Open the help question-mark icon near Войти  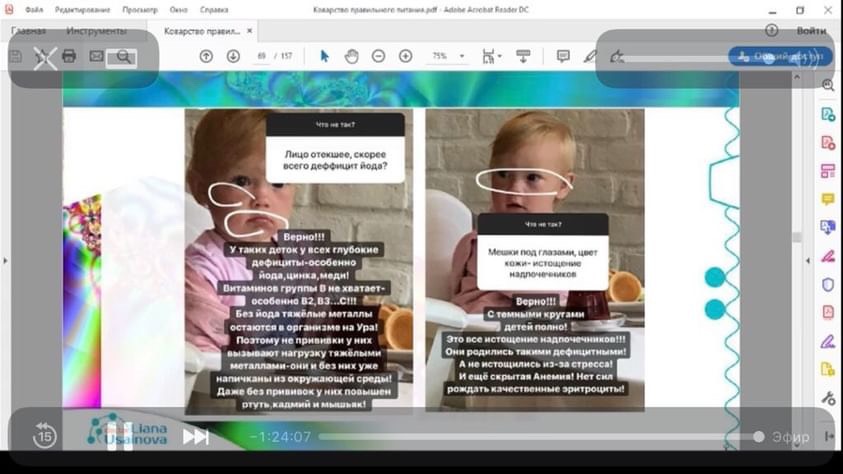coord(771,31)
